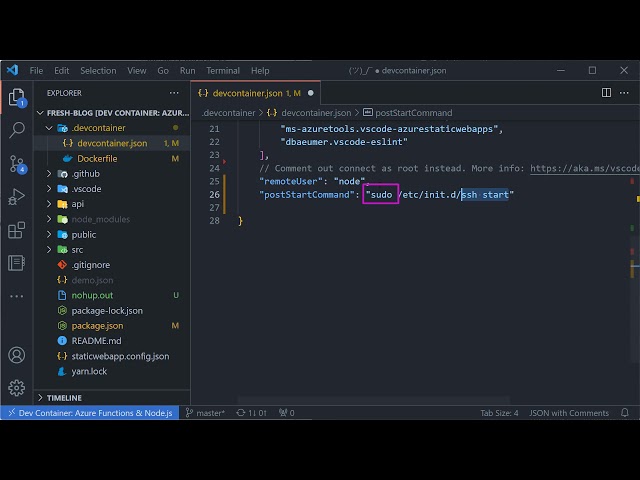Open the Extensions view
Image resolution: width=640 pixels, height=480 pixels.
tap(17, 230)
